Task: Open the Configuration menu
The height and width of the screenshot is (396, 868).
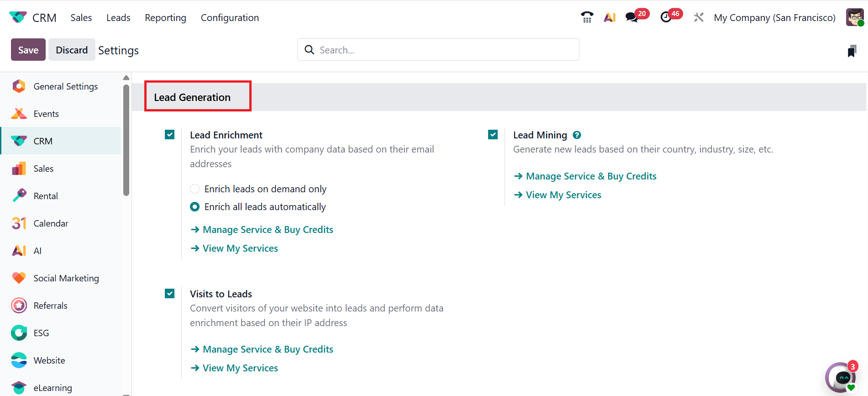Action: pyautogui.click(x=230, y=17)
